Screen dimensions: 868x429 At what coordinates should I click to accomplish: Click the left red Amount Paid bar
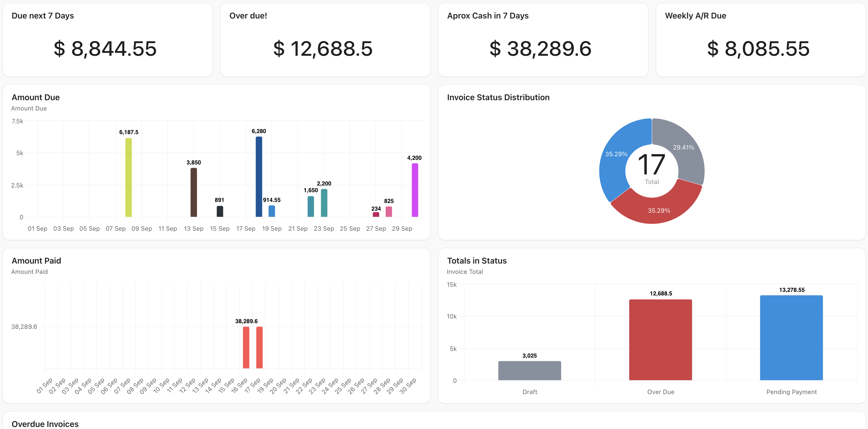[246, 347]
